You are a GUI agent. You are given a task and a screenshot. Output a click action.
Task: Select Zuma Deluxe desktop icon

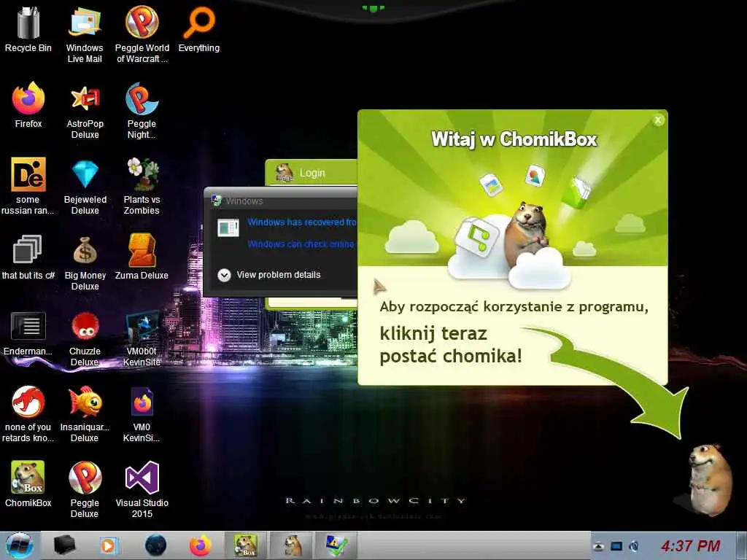coord(142,256)
